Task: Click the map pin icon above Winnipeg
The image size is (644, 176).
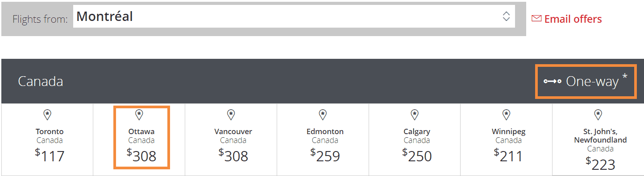Action: click(507, 115)
